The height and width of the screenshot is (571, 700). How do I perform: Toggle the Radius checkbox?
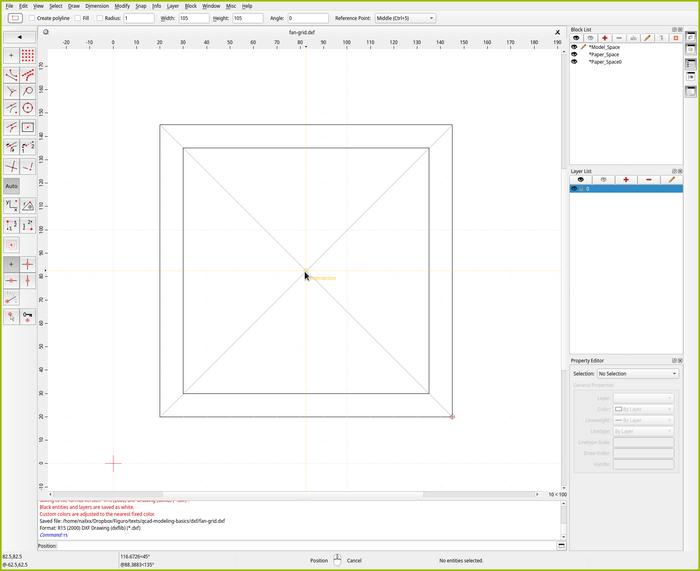click(x=100, y=18)
